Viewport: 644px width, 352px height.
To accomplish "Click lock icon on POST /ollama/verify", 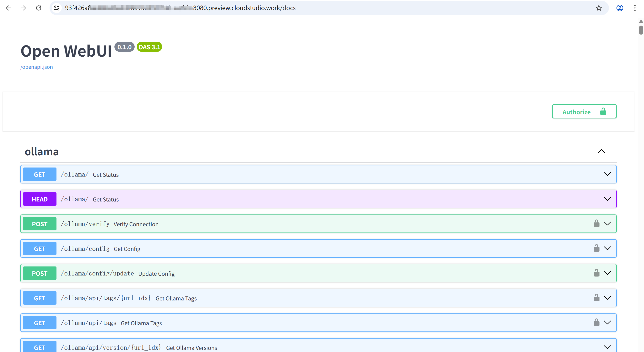I will (x=596, y=223).
